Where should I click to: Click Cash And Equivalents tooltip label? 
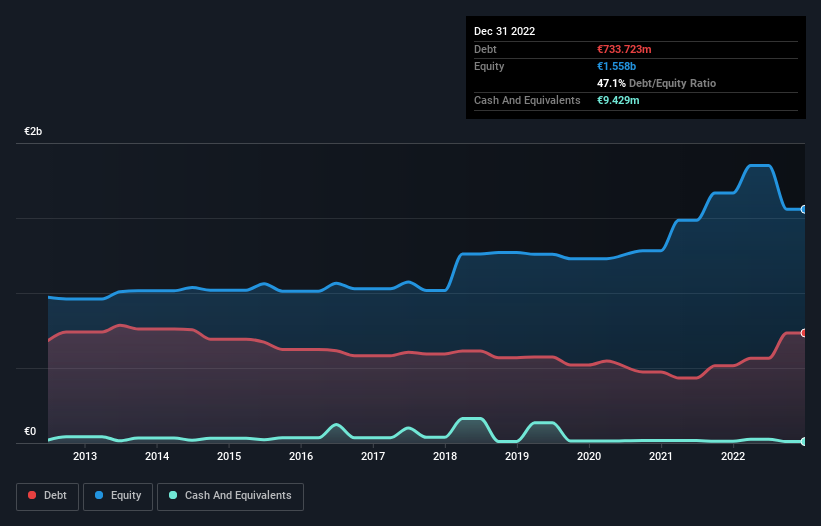point(527,100)
